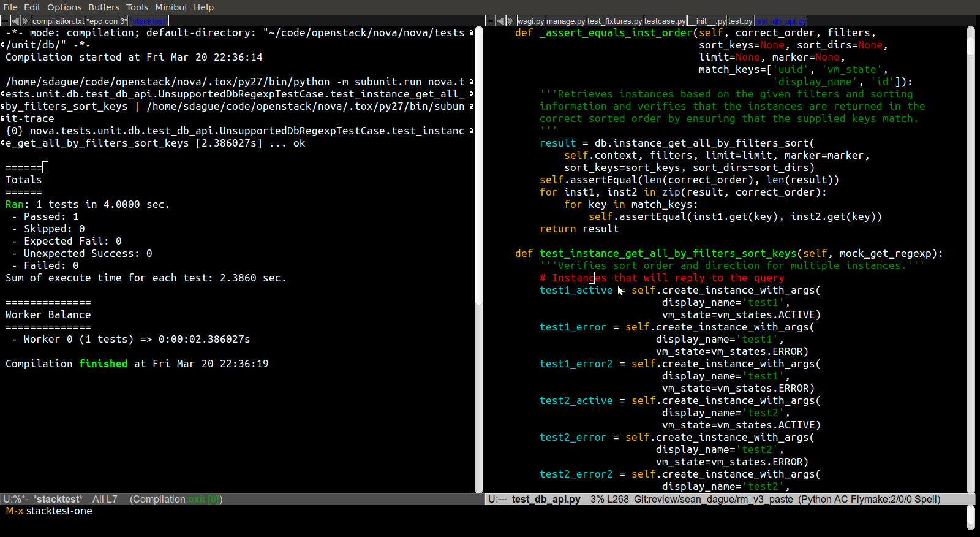
Task: Click the *stacktest* buffer name in mode line
Action: pos(58,499)
